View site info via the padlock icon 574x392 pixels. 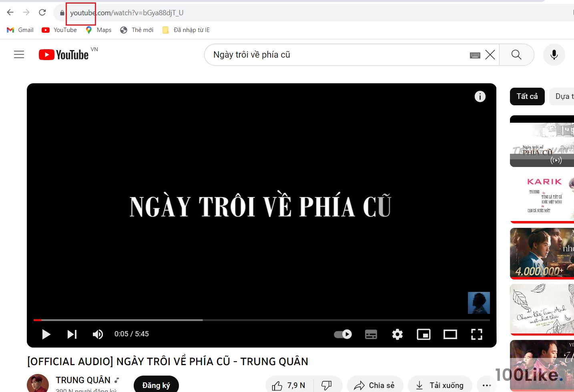pyautogui.click(x=62, y=13)
